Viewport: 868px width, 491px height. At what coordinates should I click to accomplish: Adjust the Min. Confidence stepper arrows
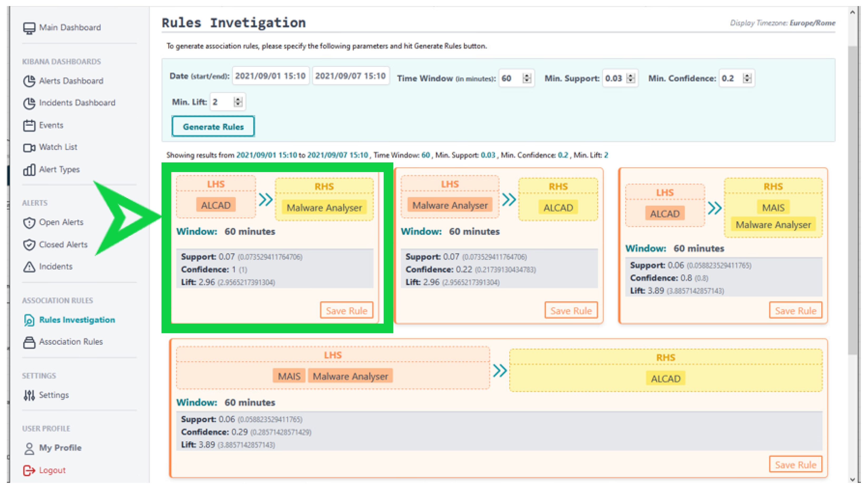(747, 78)
